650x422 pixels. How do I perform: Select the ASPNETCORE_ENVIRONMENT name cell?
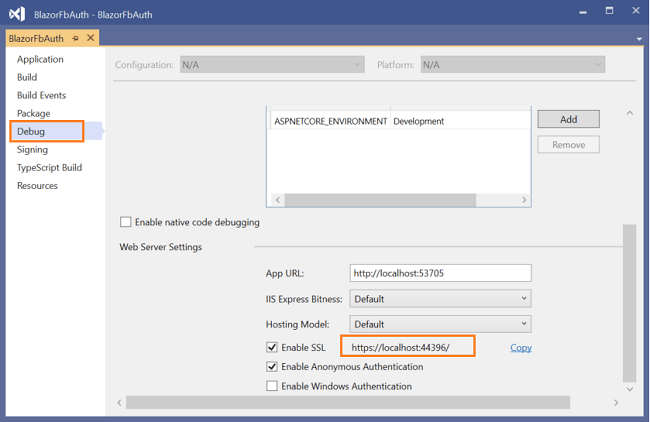[x=330, y=121]
